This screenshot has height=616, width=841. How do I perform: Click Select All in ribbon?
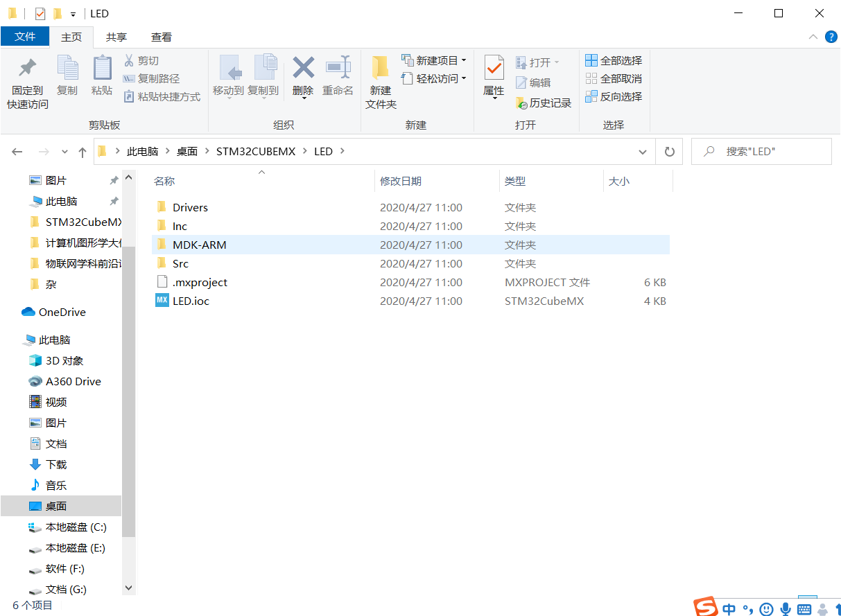click(x=614, y=61)
